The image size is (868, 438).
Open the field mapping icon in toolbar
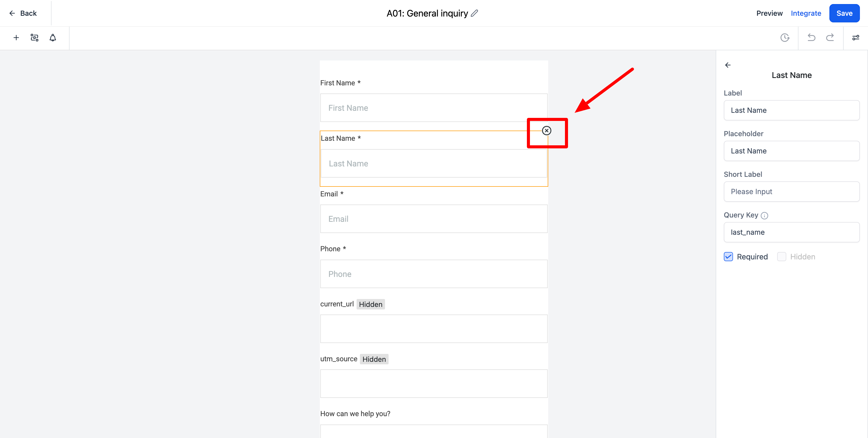[x=34, y=38]
